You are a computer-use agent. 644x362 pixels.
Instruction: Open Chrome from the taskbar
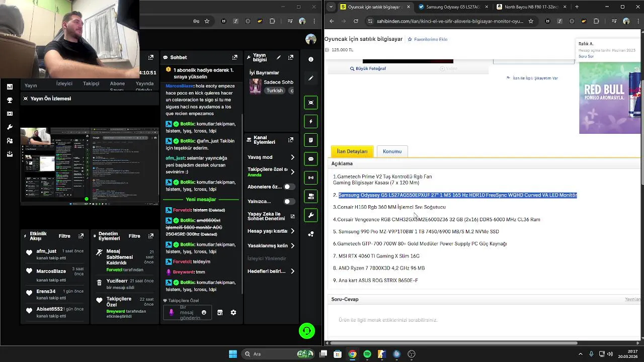coord(353,354)
